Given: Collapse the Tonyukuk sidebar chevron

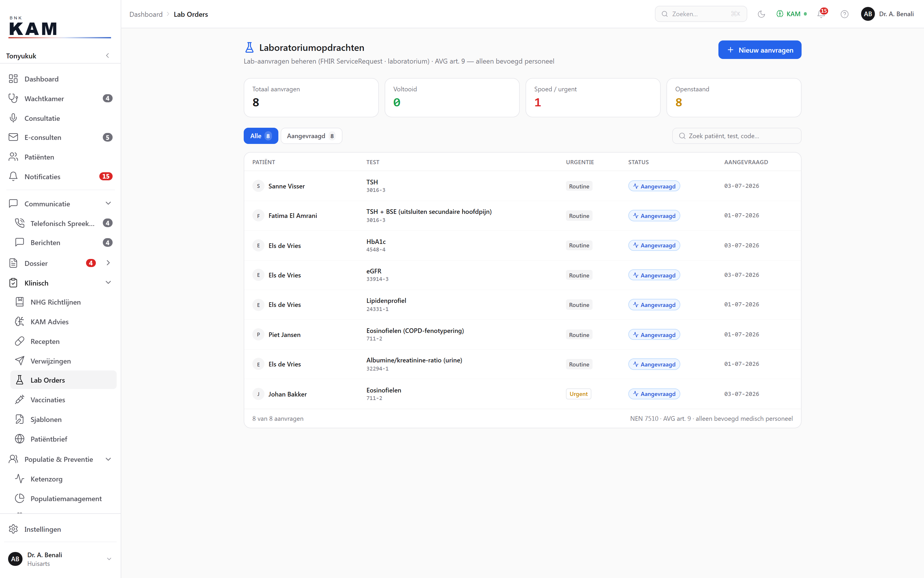Looking at the screenshot, I should pyautogui.click(x=108, y=56).
